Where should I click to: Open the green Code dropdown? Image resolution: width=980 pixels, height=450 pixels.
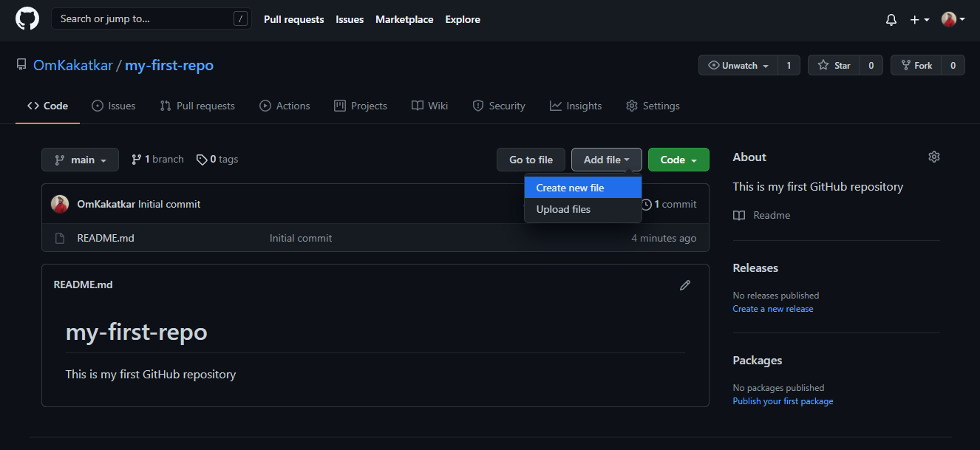(678, 160)
